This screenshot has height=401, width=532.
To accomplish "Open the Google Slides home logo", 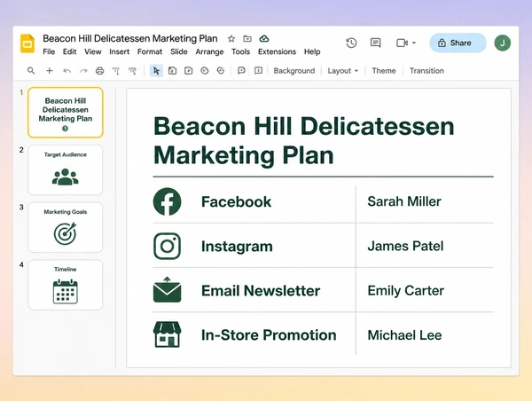I will pyautogui.click(x=27, y=43).
